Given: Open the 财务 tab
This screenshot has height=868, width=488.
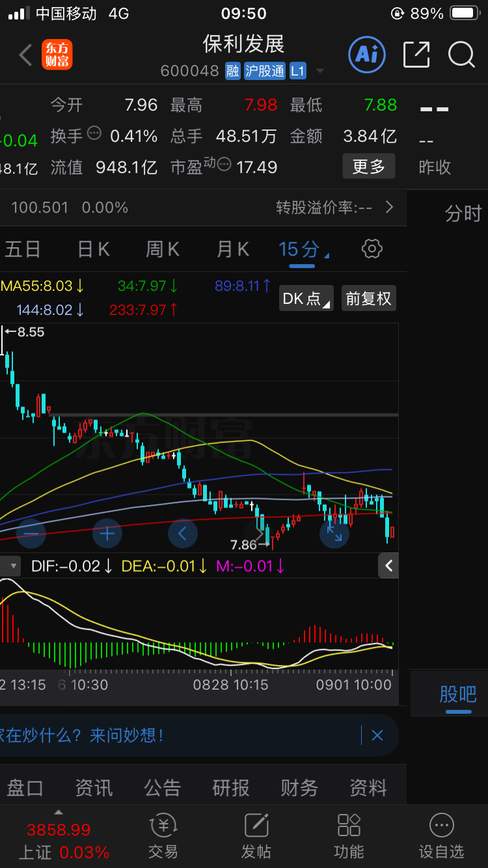Looking at the screenshot, I should [299, 788].
